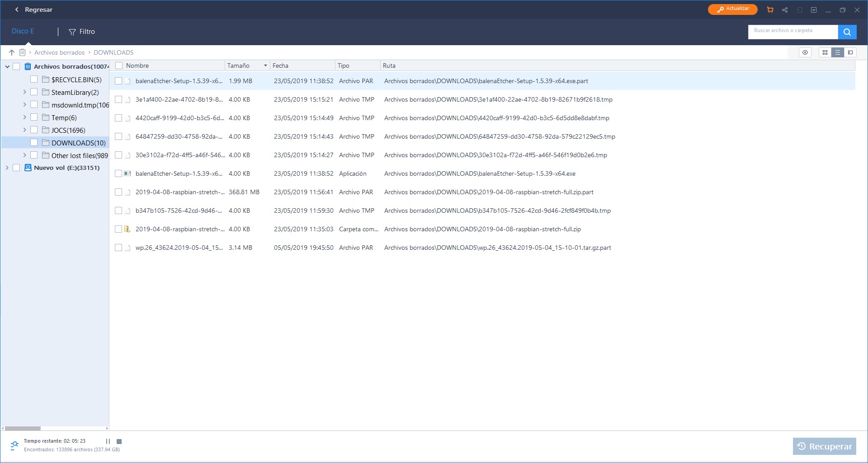Viewport: 868px width, 463px height.
Task: Expand the Nuevo vol (E:) tree node
Action: 7,168
